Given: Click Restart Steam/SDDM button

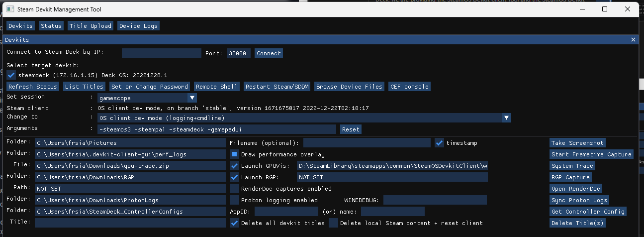Looking at the screenshot, I should (277, 87).
